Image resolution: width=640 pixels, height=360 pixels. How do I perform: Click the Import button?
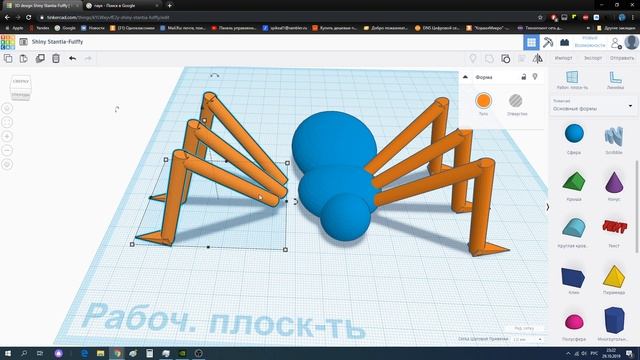point(563,58)
